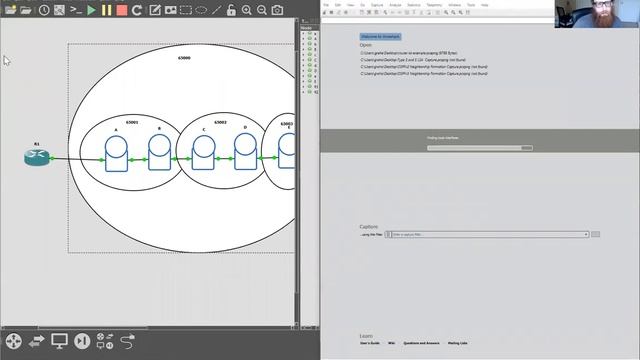Open Wireshark Analyze menu

click(395, 5)
